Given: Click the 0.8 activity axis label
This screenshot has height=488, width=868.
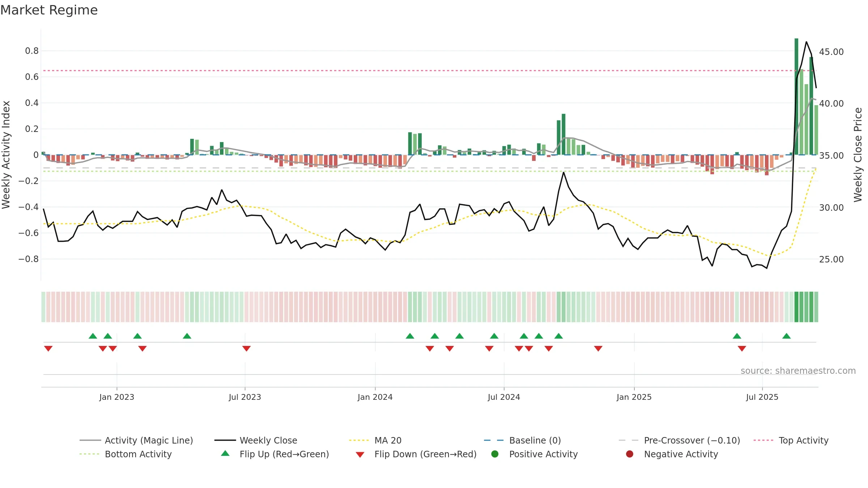Looking at the screenshot, I should (x=32, y=51).
